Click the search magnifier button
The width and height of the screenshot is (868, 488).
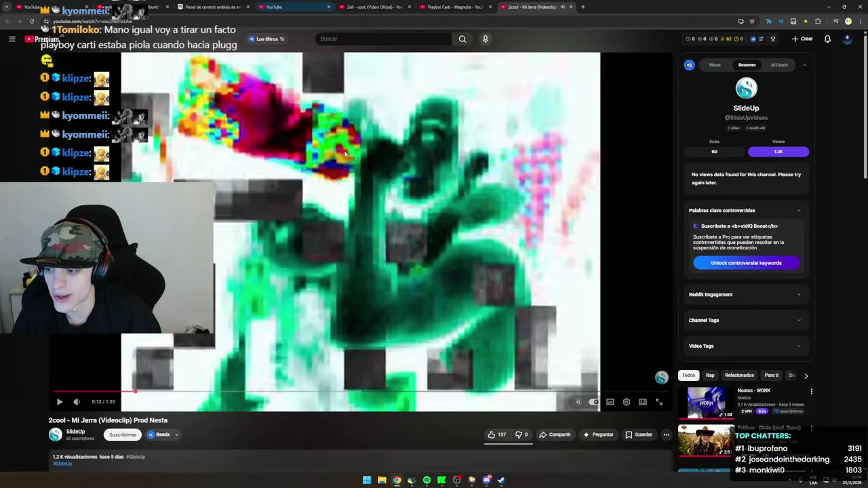click(x=462, y=39)
